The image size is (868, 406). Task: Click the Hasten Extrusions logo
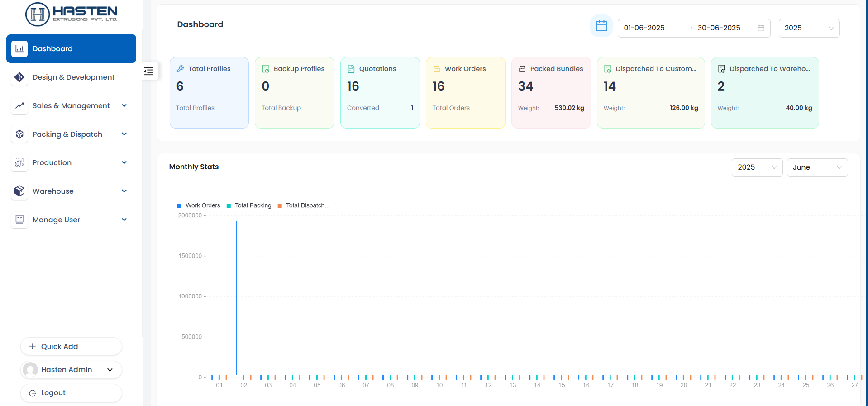[x=72, y=14]
